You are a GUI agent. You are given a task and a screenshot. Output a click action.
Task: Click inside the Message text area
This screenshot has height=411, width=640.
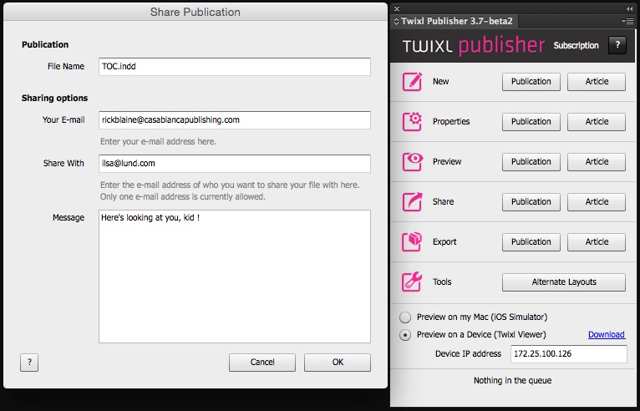point(234,276)
